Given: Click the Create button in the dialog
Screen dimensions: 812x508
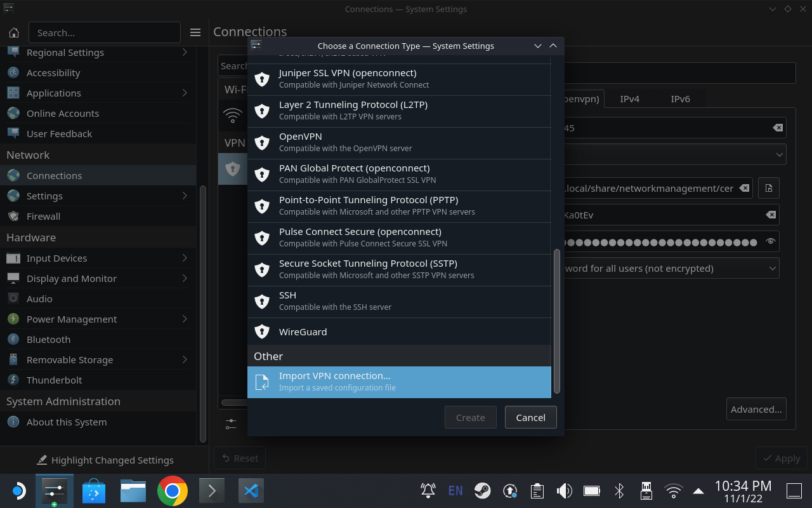Looking at the screenshot, I should click(470, 417).
